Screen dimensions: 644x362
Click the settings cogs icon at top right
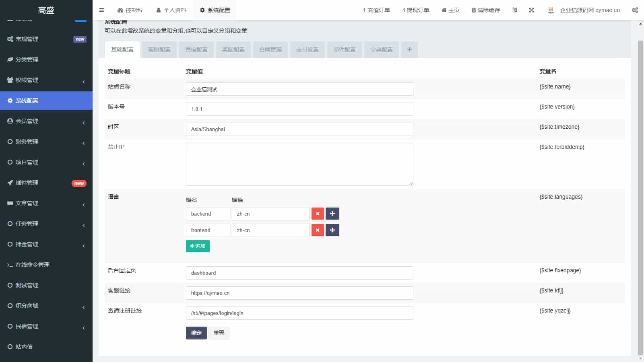click(635, 10)
